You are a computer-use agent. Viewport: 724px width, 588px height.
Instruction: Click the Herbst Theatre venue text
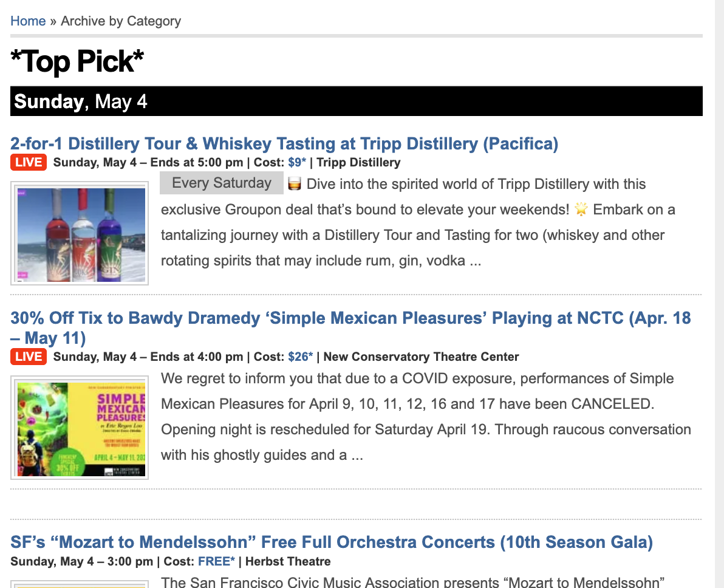point(288,562)
